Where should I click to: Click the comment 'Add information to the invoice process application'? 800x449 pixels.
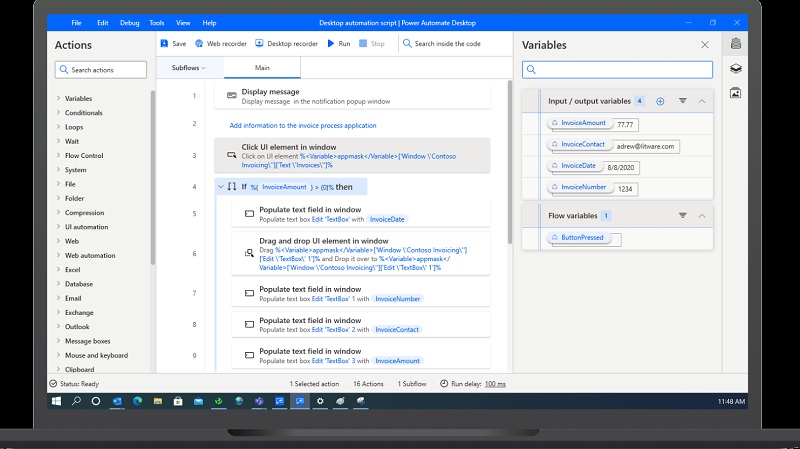click(303, 126)
